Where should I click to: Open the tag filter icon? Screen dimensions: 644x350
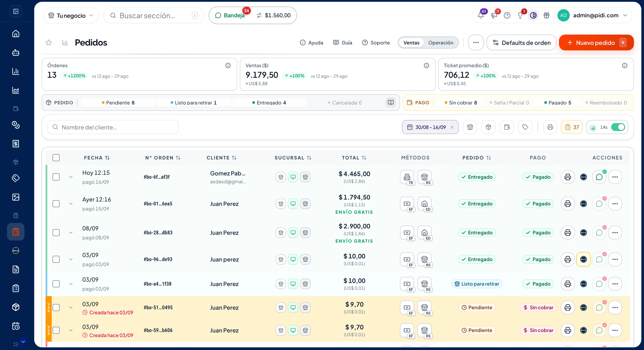525,127
